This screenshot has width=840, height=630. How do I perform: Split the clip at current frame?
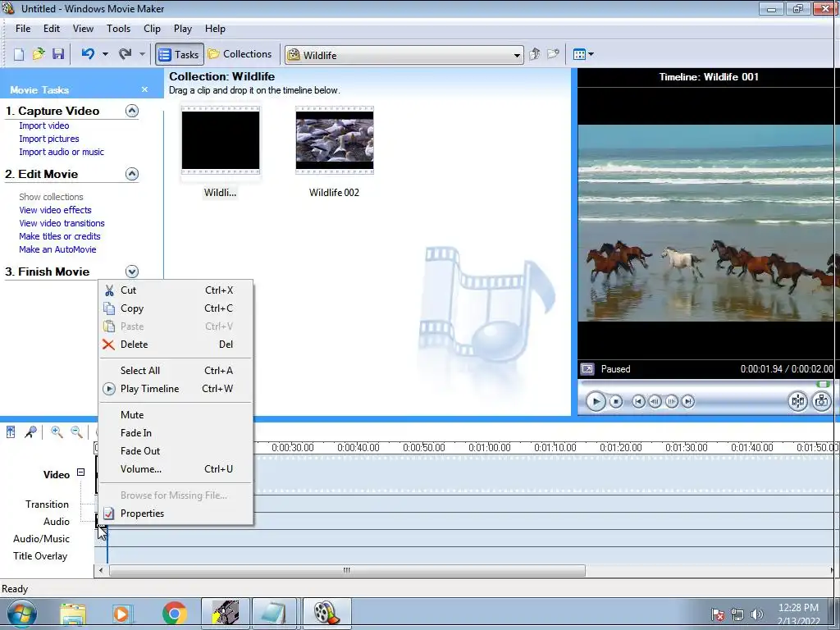click(x=797, y=401)
